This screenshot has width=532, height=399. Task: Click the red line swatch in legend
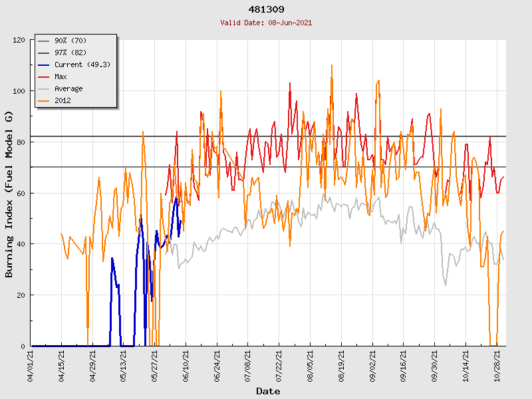click(45, 77)
